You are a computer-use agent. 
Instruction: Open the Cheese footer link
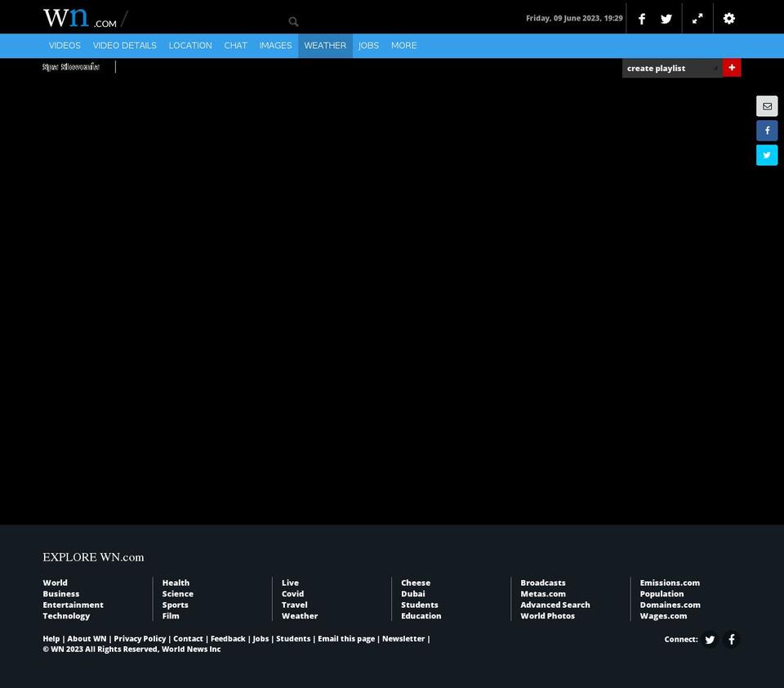click(x=416, y=583)
